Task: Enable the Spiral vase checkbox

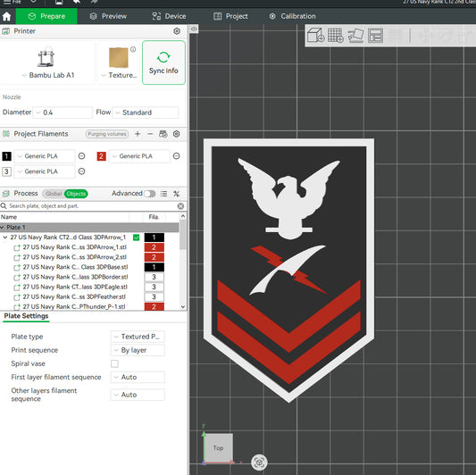Action: (x=114, y=363)
